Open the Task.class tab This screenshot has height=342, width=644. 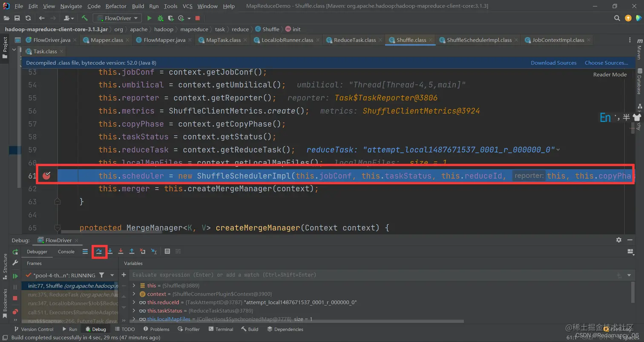coord(45,51)
